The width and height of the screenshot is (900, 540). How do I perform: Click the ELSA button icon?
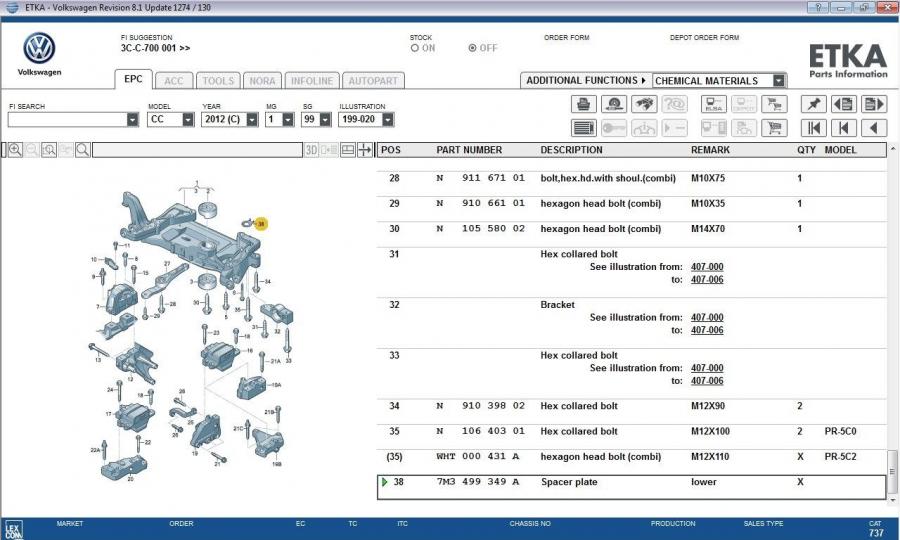pos(714,104)
